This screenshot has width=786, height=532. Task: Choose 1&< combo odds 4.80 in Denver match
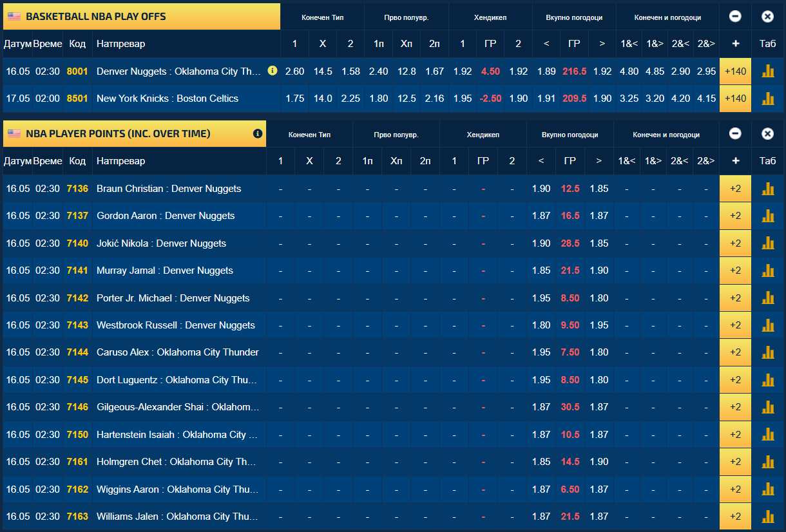coord(629,71)
